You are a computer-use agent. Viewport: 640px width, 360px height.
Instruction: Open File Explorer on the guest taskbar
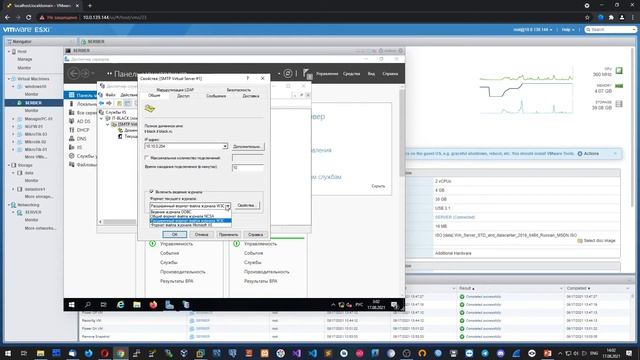(137, 305)
